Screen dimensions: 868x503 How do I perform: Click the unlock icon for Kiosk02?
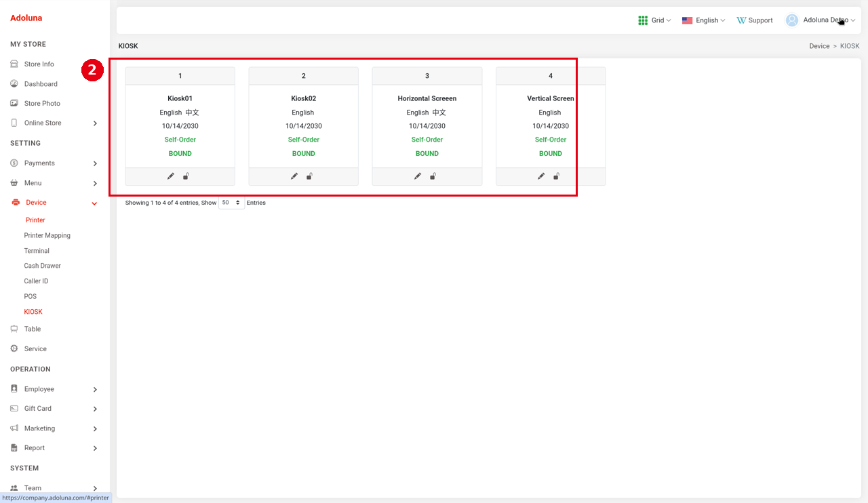tap(309, 176)
